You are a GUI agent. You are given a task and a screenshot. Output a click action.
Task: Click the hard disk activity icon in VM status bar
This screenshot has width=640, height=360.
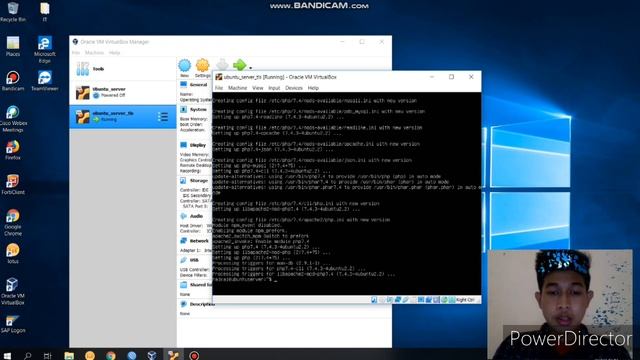point(374,300)
